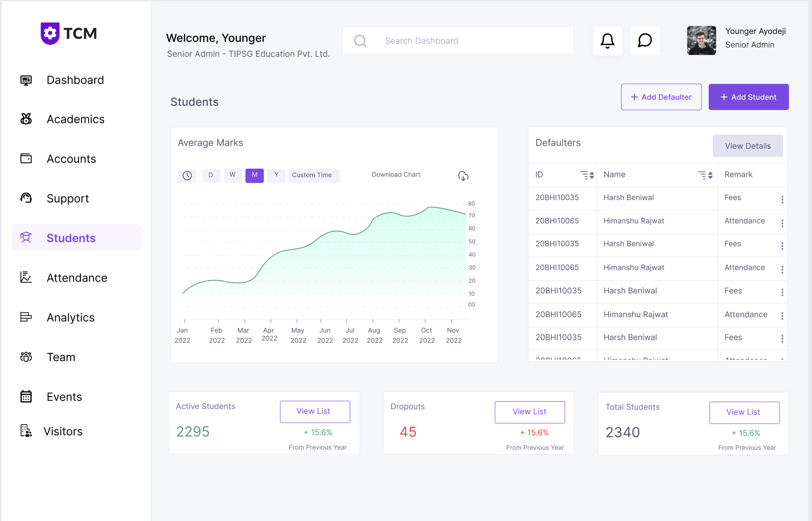The image size is (812, 521).
Task: Click the clock icon in chart toolbar
Action: tap(187, 175)
